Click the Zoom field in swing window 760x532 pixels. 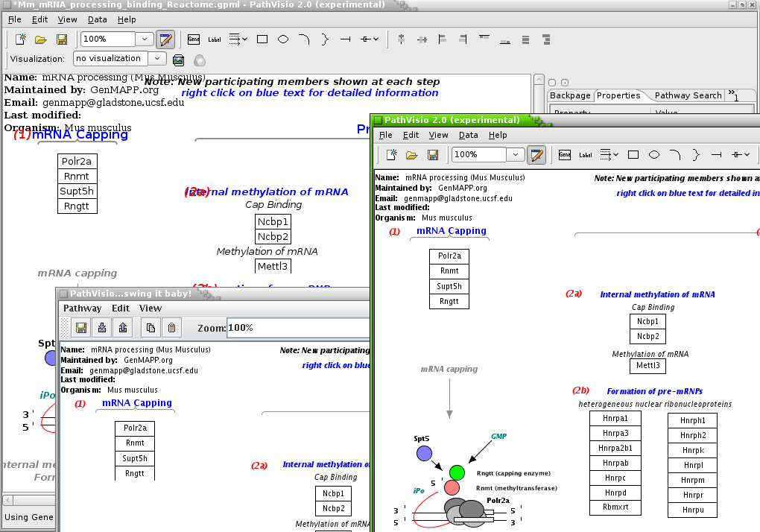(298, 328)
